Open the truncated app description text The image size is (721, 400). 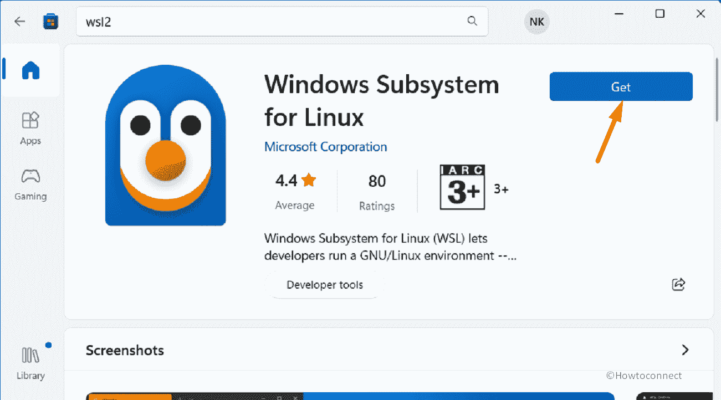pos(390,247)
